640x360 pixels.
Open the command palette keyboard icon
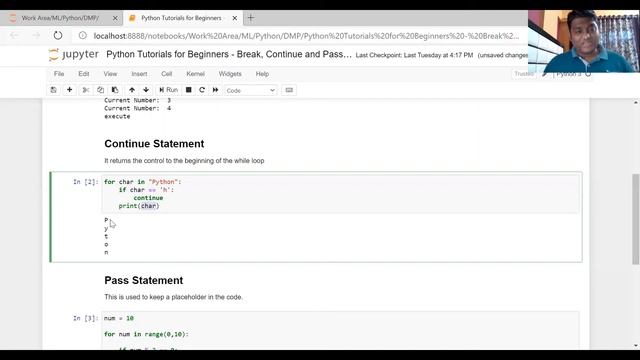click(x=289, y=90)
